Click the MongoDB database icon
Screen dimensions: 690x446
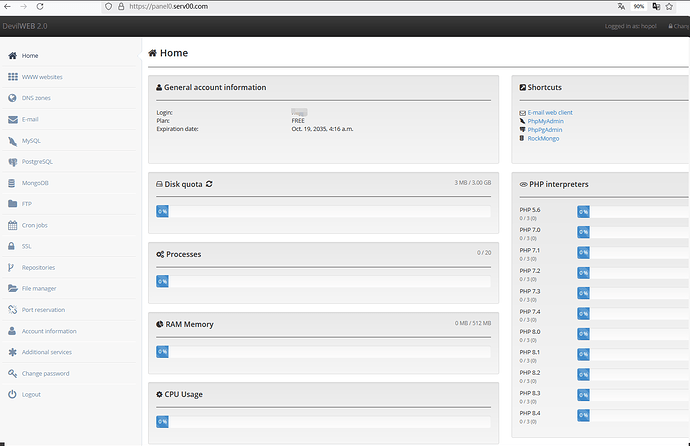pyautogui.click(x=12, y=183)
